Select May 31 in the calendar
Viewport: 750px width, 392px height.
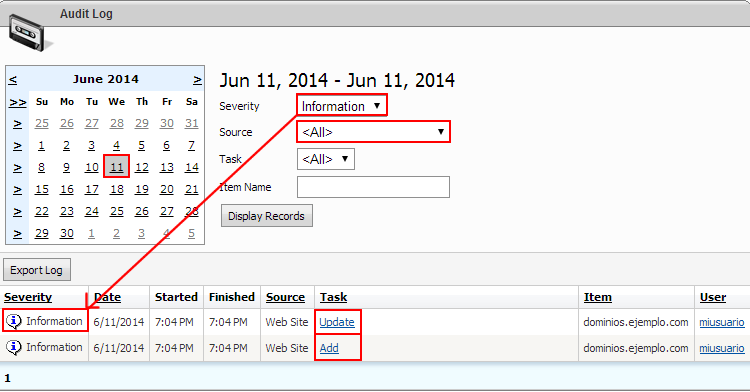tap(191, 123)
